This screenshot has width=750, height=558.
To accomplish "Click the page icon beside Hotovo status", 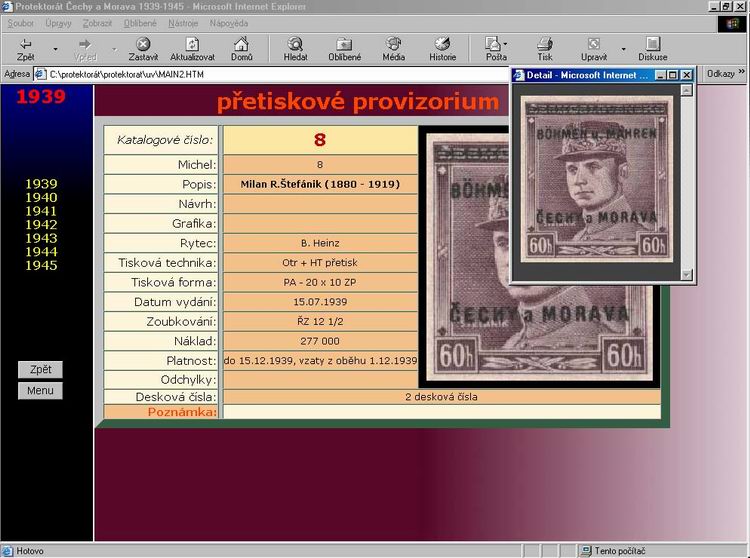I will 7,551.
